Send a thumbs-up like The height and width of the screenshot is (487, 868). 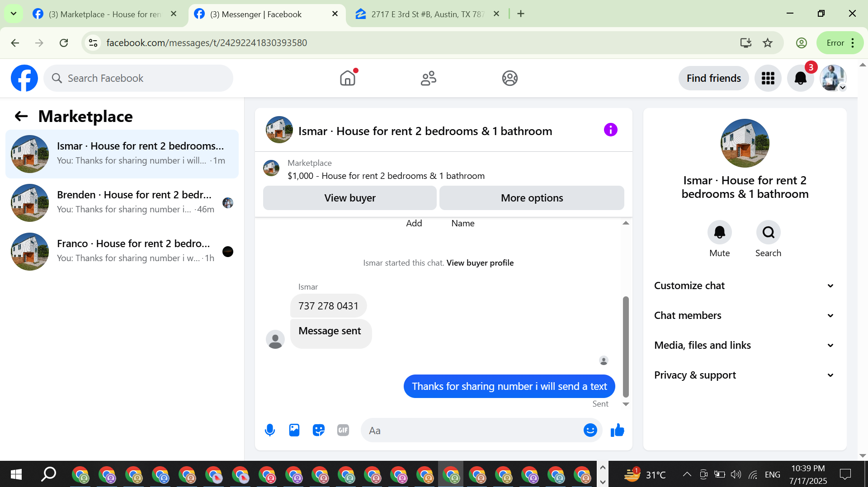click(x=617, y=431)
